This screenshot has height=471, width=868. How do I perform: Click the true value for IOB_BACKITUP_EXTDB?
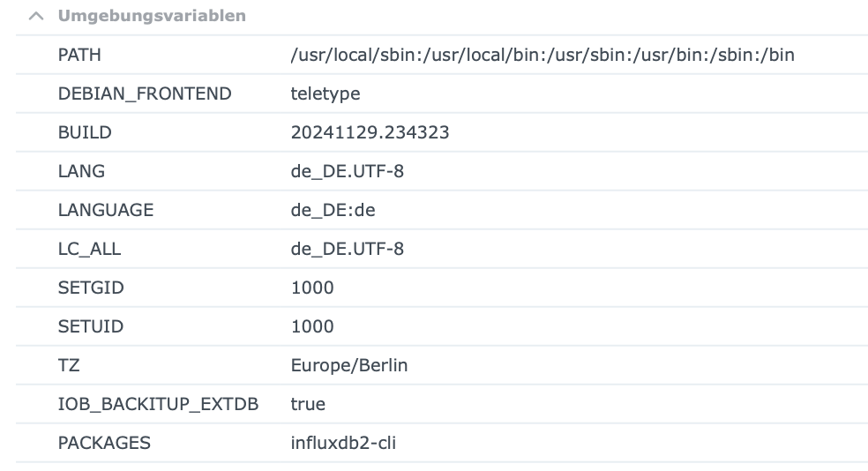[x=308, y=404]
